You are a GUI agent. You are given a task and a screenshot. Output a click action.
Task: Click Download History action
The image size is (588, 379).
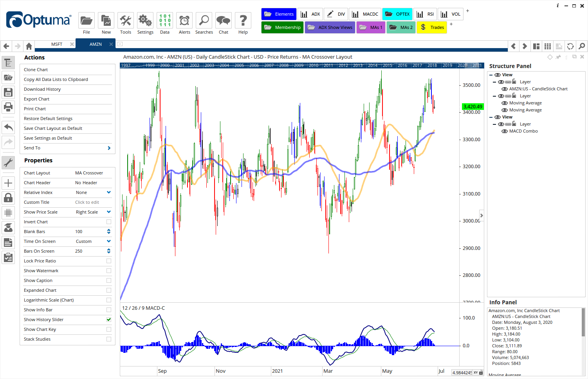coord(42,89)
